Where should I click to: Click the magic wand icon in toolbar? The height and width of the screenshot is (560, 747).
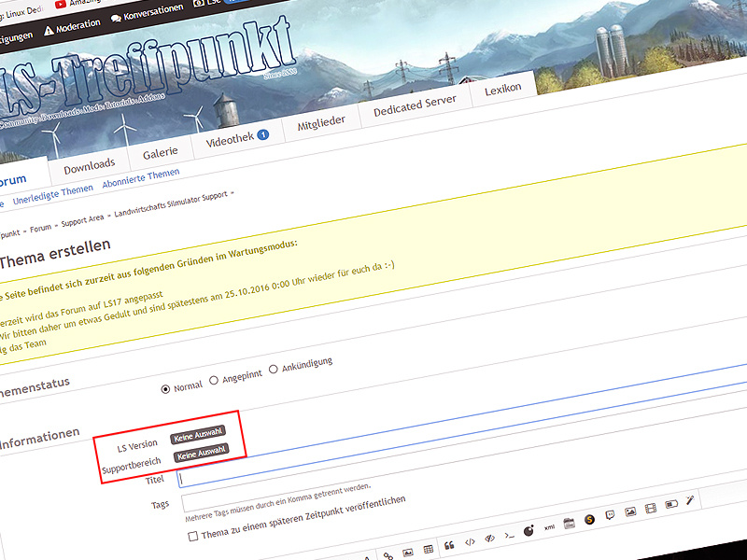coord(691,499)
